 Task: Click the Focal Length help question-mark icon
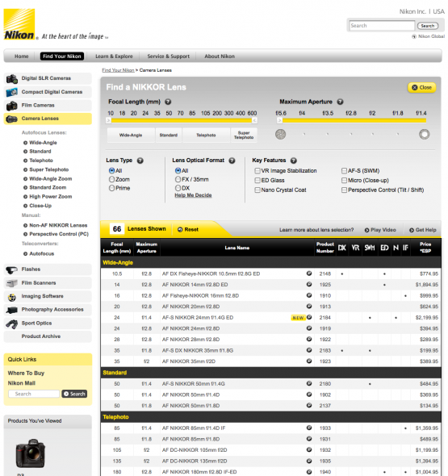168,102
